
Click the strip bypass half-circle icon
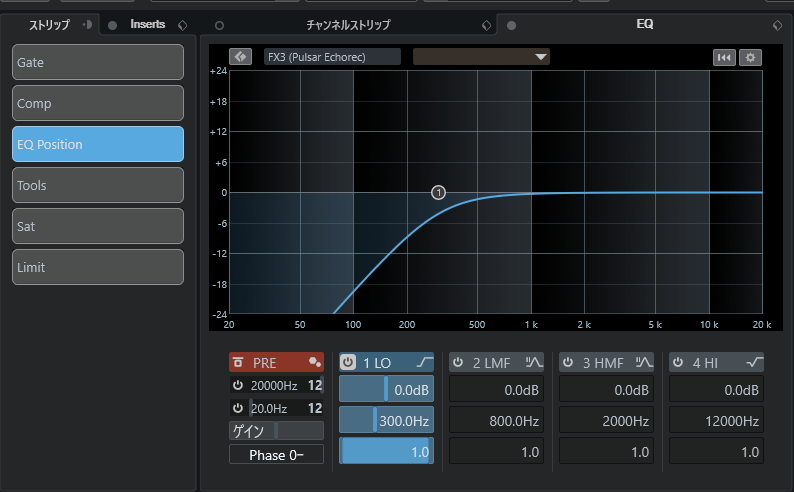point(88,24)
